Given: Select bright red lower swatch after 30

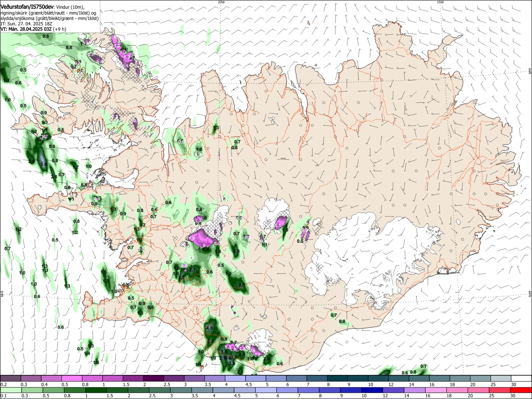Looking at the screenshot, I should pos(521,390).
